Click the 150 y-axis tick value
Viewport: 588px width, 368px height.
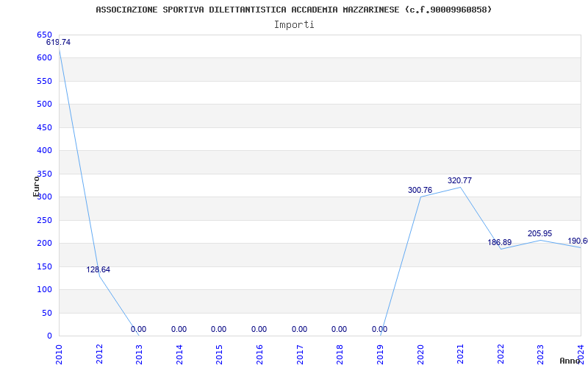click(44, 266)
